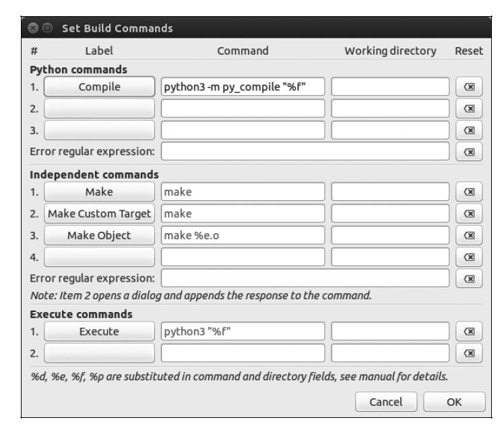Reset the Make independent command row

[x=469, y=192]
